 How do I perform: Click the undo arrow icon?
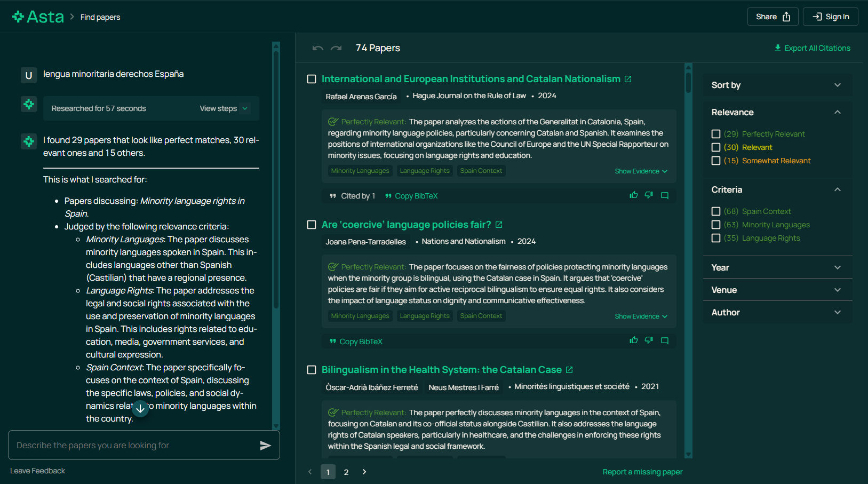318,48
